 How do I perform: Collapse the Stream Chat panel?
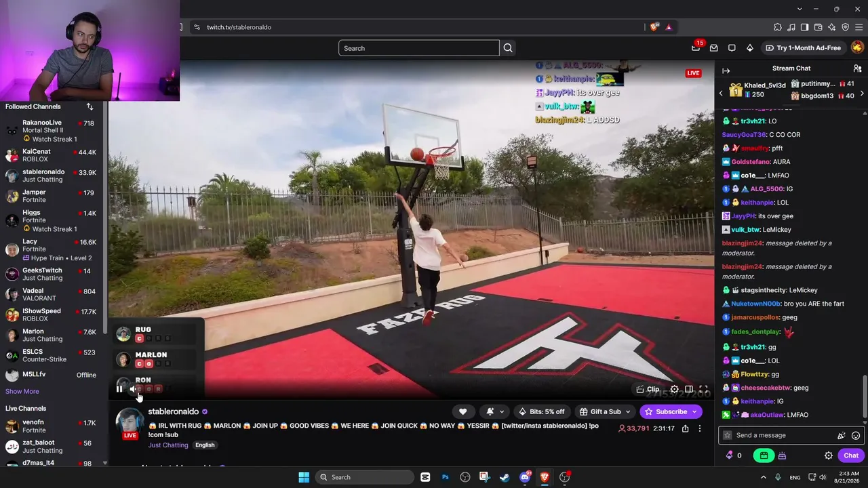click(x=726, y=70)
